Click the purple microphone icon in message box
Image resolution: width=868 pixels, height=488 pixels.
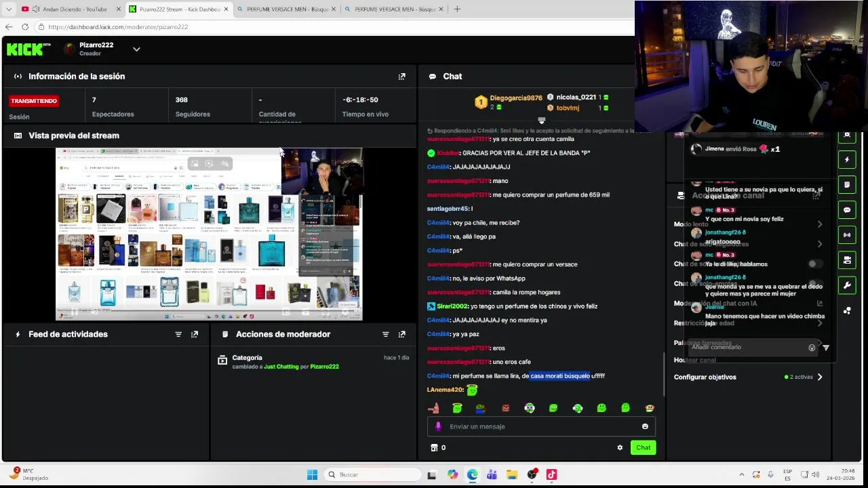(x=438, y=426)
